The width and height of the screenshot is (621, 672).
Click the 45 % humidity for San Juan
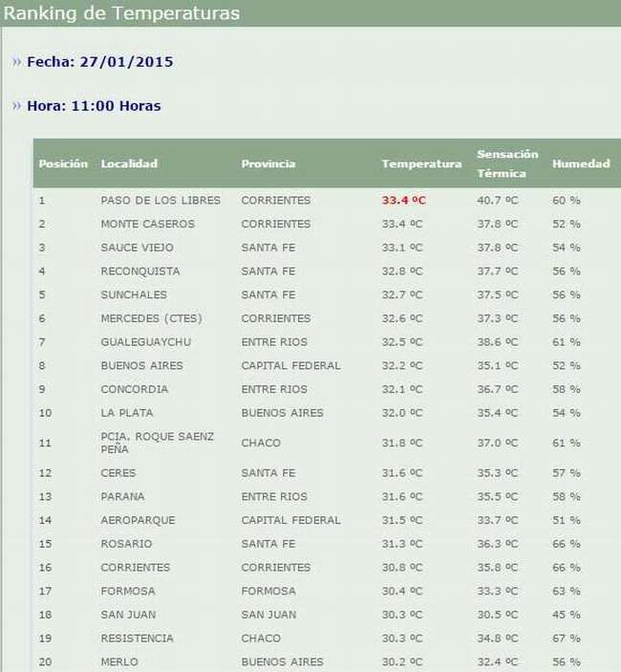(567, 615)
